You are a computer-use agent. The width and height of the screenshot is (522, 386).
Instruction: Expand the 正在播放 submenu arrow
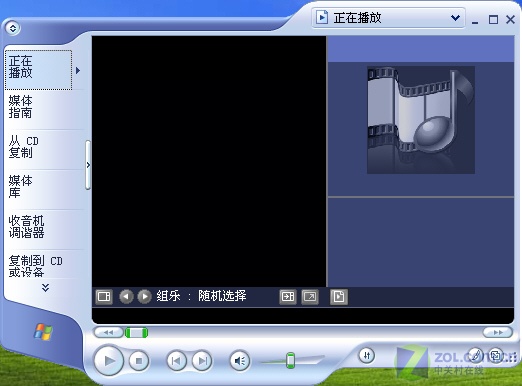click(78, 70)
